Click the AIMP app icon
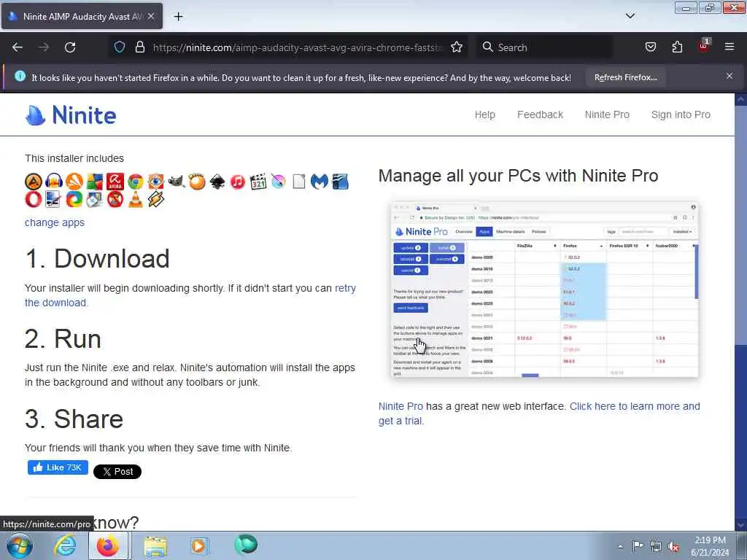747x560 pixels. point(34,182)
